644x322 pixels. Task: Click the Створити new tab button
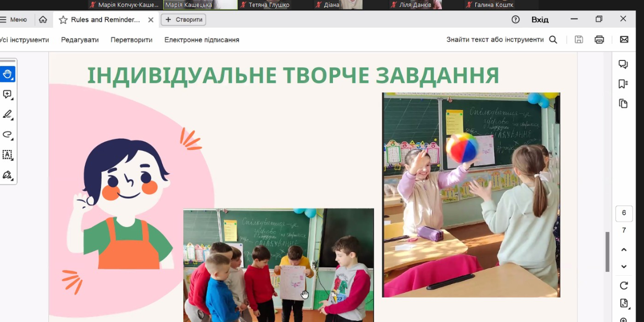point(183,20)
